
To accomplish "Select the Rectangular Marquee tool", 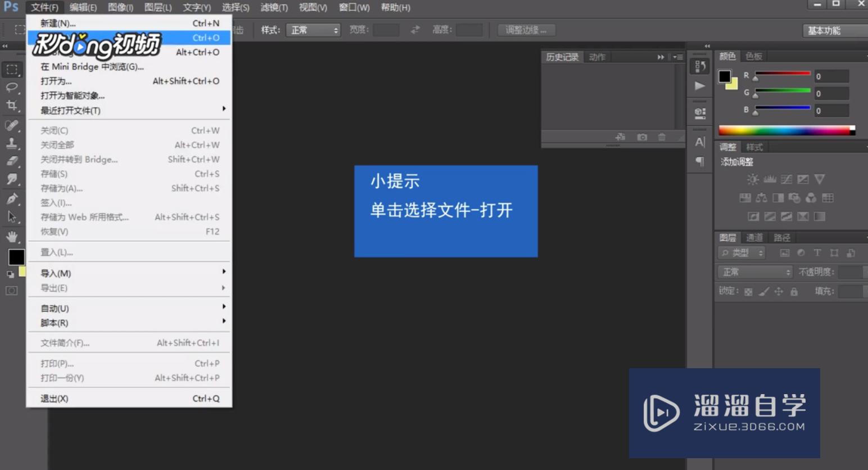I will (x=12, y=70).
